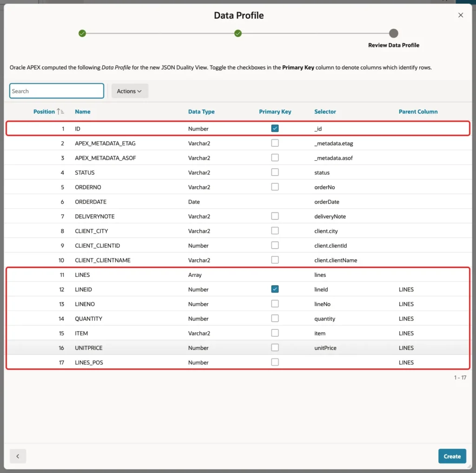Viewport: 476px width, 473px height.
Task: Click the quantity selector cell
Action: tap(325, 319)
